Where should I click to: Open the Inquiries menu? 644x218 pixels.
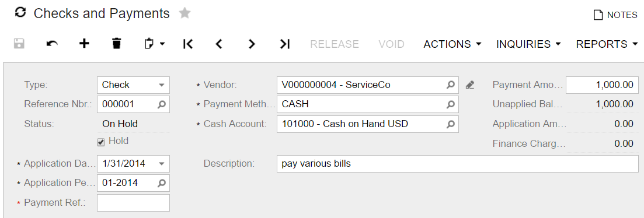point(528,44)
